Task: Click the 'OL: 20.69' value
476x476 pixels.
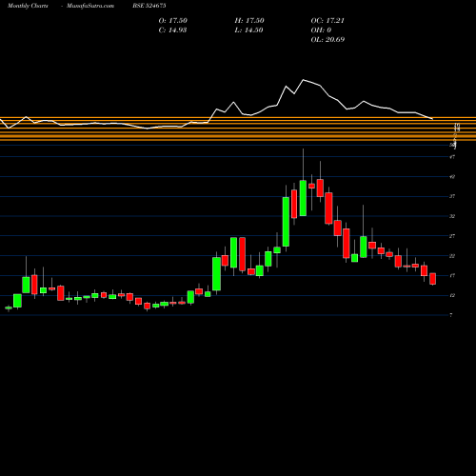Action: (327, 40)
